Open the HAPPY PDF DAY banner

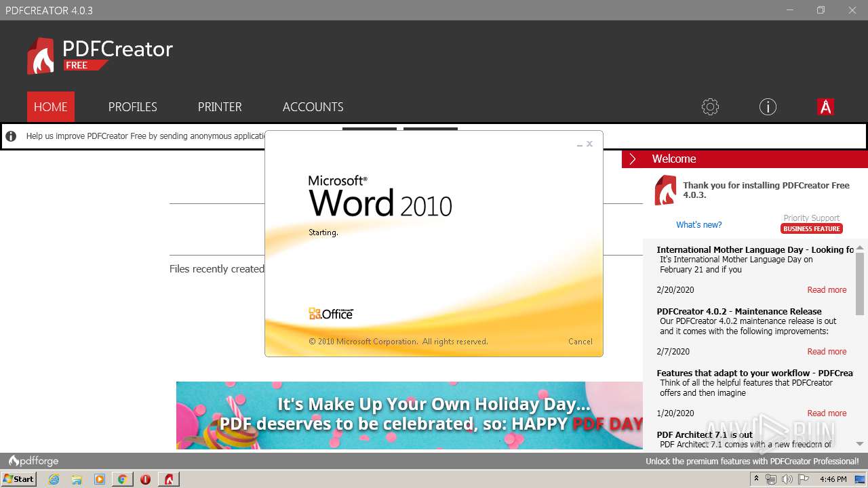410,415
